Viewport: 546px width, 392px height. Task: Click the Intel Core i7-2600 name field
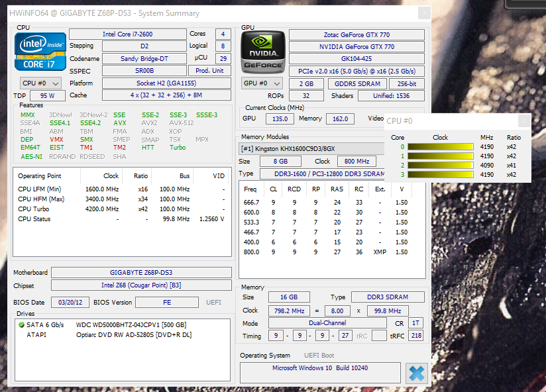pyautogui.click(x=127, y=34)
